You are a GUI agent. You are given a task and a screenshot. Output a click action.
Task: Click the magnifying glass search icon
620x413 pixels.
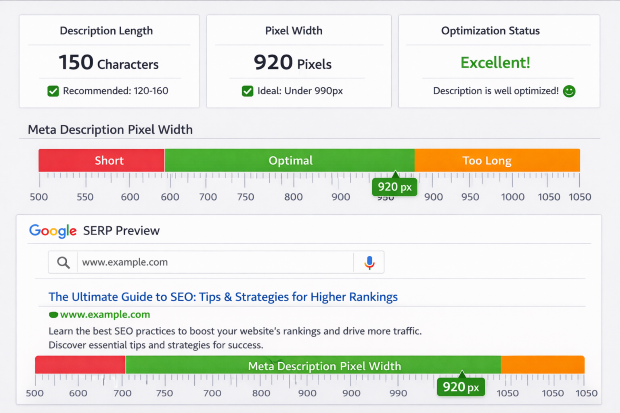pyautogui.click(x=63, y=262)
